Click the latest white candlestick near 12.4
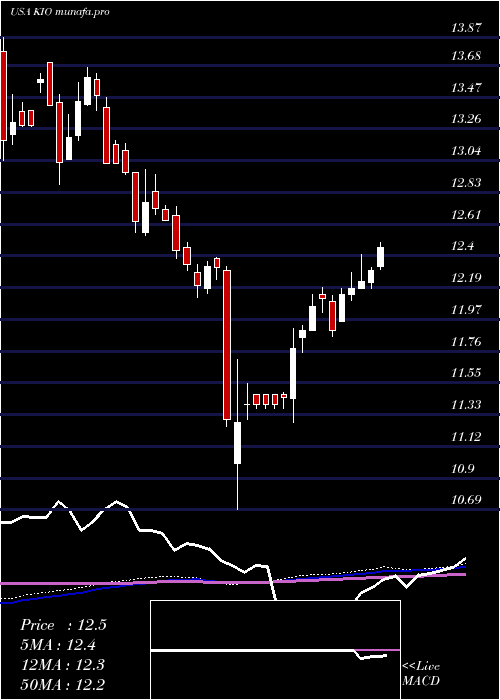Image resolution: width=500 pixels, height=700 pixels. point(380,257)
